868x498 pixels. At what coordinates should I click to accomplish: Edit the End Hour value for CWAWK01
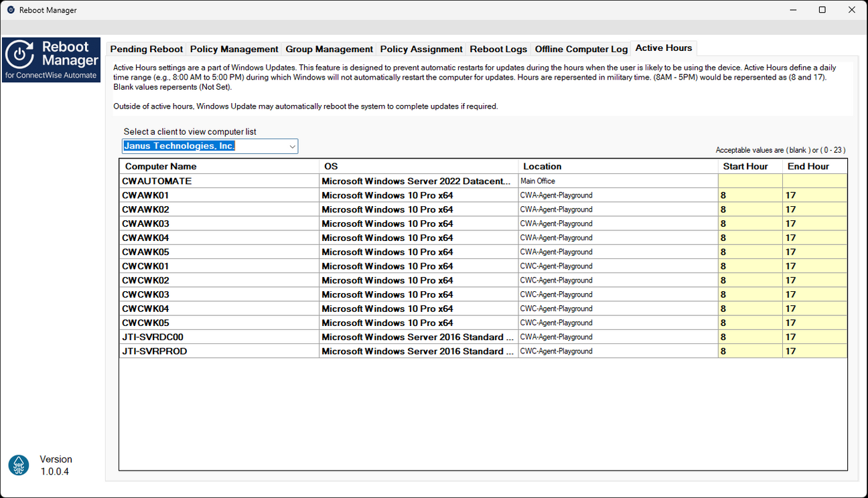[814, 195]
